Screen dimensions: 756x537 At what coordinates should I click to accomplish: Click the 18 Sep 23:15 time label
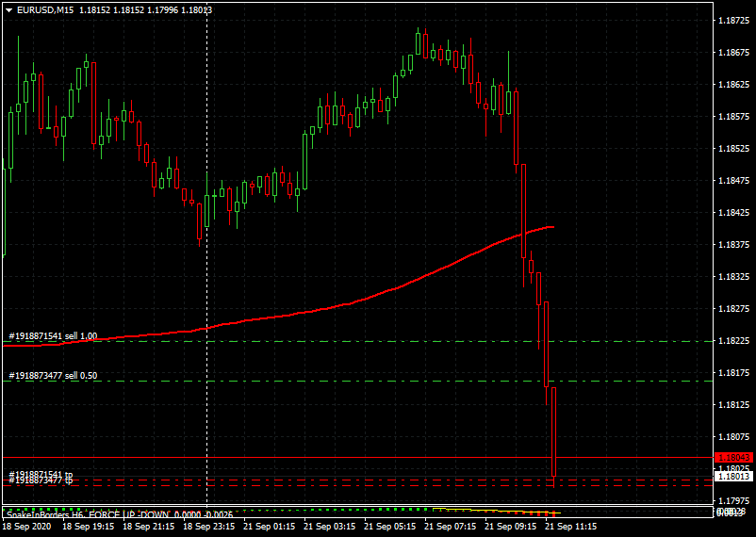click(x=209, y=527)
